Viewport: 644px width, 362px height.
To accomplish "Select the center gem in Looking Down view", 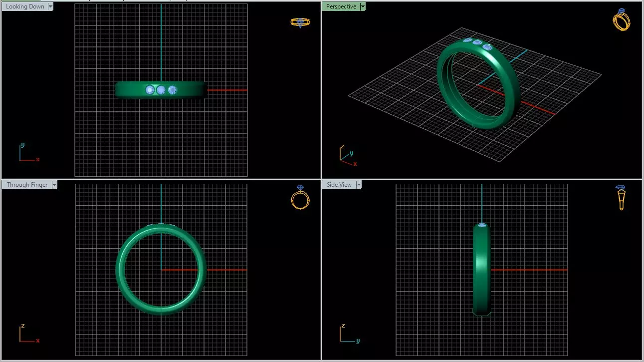I will pos(161,90).
